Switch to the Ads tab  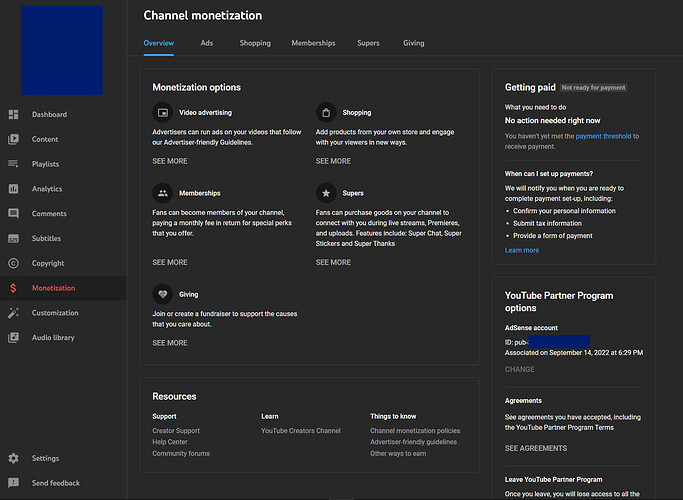(207, 43)
